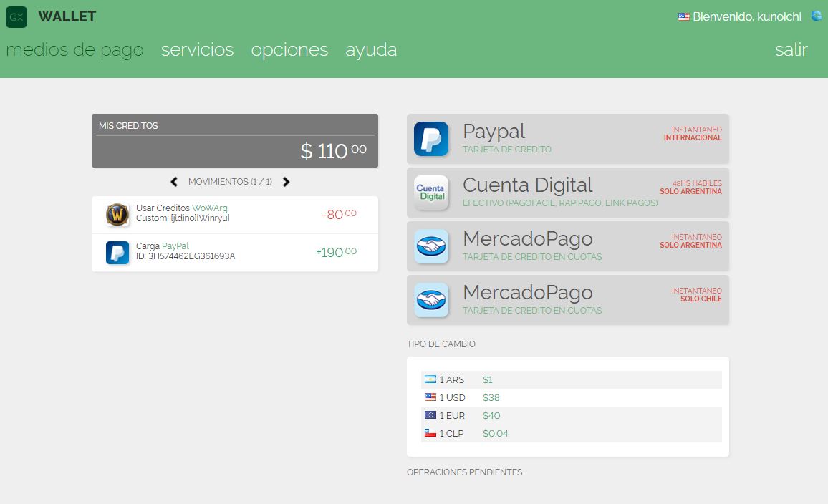Viewport: 828px width, 504px height.
Task: Click US flag next to 1 USD
Action: click(430, 397)
